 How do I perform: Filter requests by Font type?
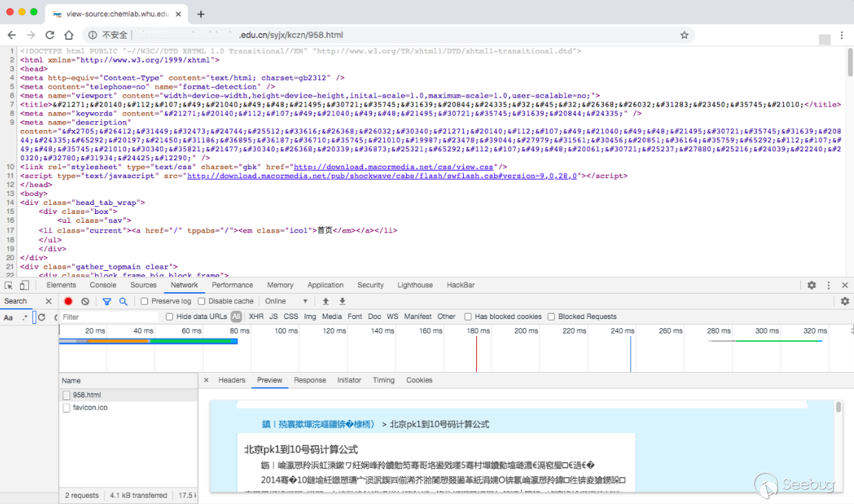[354, 317]
